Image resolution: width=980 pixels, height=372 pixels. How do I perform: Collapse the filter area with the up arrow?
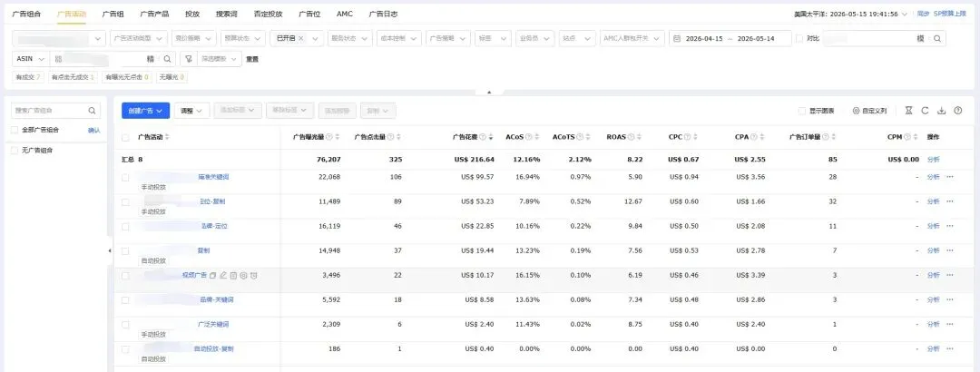click(x=489, y=93)
